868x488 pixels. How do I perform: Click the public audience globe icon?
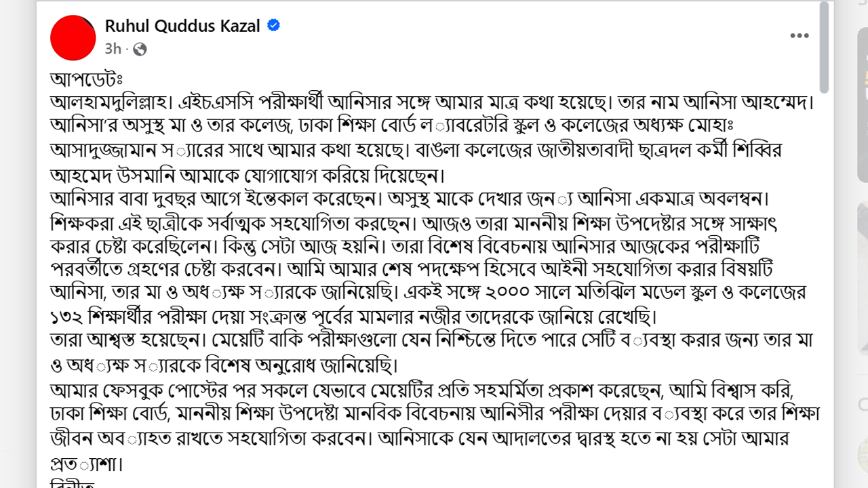139,49
